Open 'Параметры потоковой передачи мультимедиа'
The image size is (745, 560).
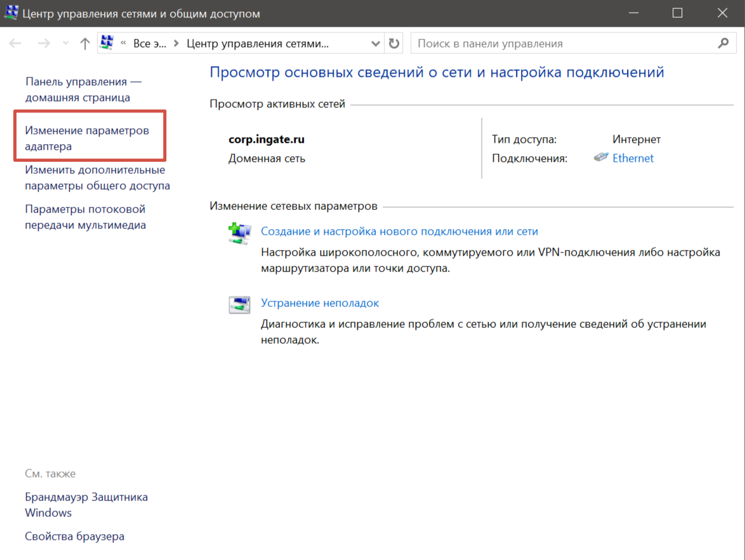pos(85,217)
